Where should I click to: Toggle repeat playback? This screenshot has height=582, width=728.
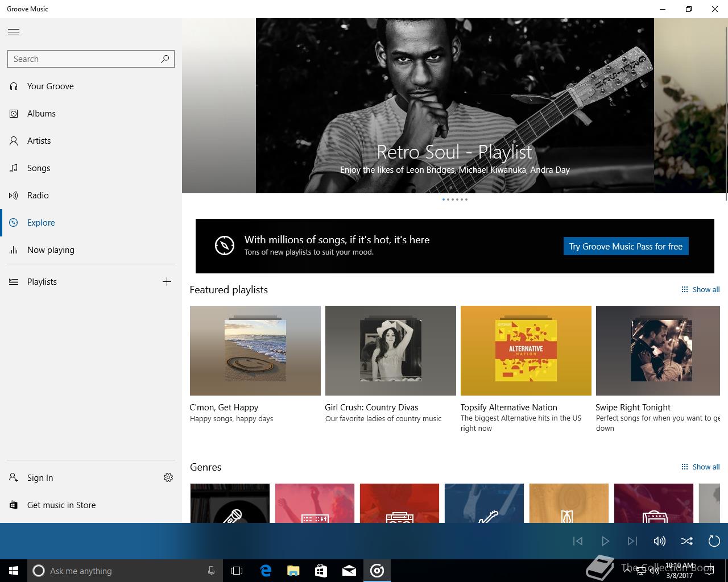coord(714,541)
